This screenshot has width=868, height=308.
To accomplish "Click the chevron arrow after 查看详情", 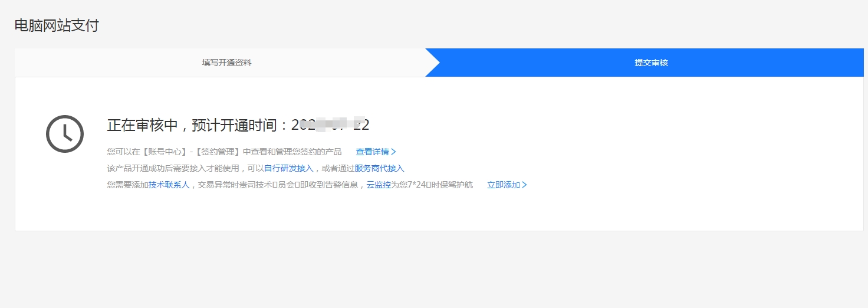I will 393,152.
